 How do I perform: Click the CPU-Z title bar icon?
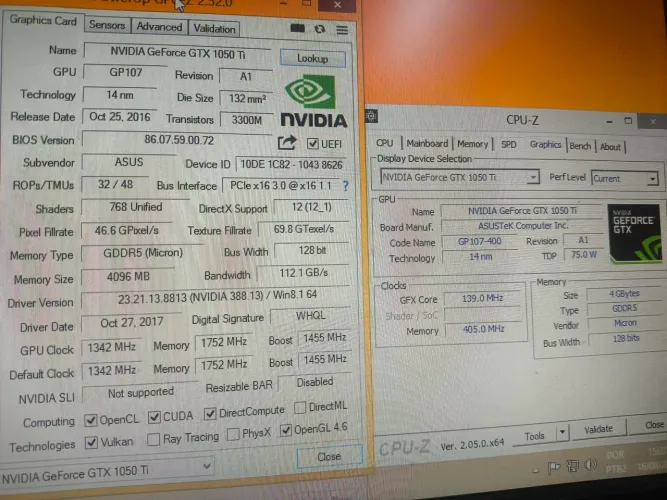click(x=371, y=116)
